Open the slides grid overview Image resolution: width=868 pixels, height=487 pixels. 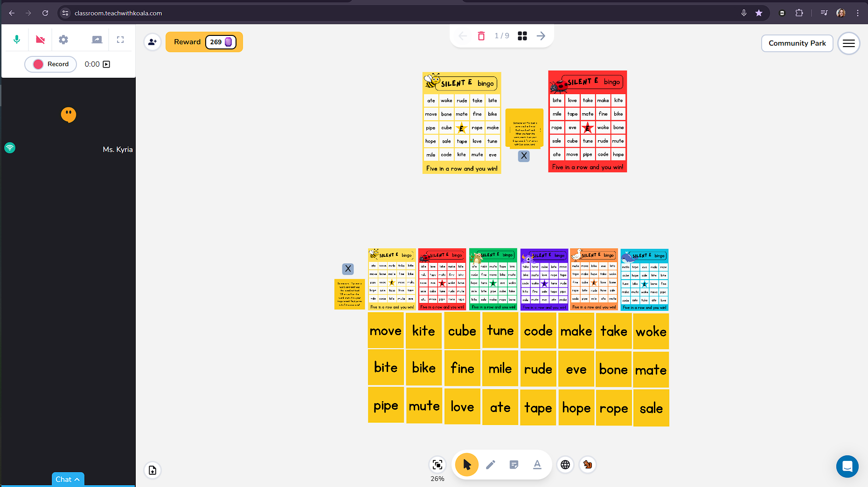522,35
